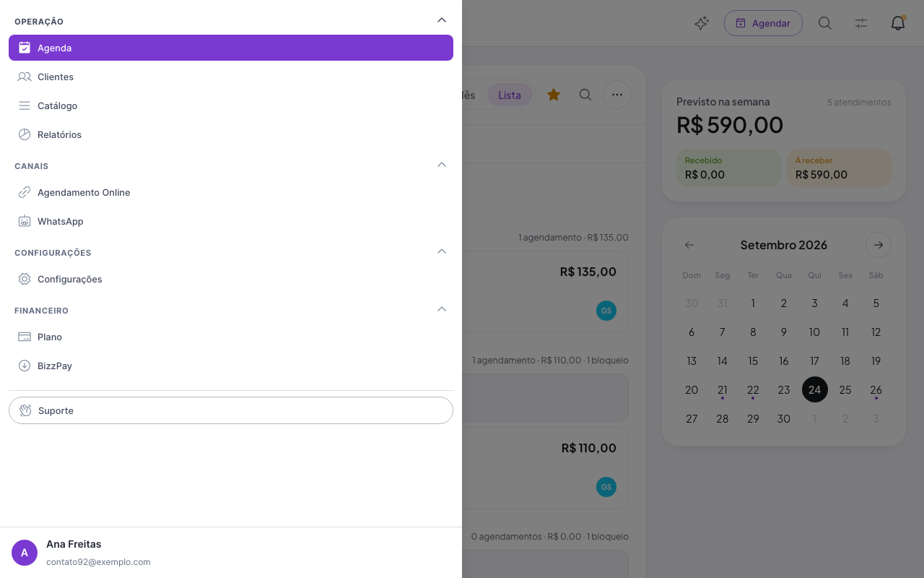Click the Suporte waving hand icon
Viewport: 924px width, 578px height.
25,410
